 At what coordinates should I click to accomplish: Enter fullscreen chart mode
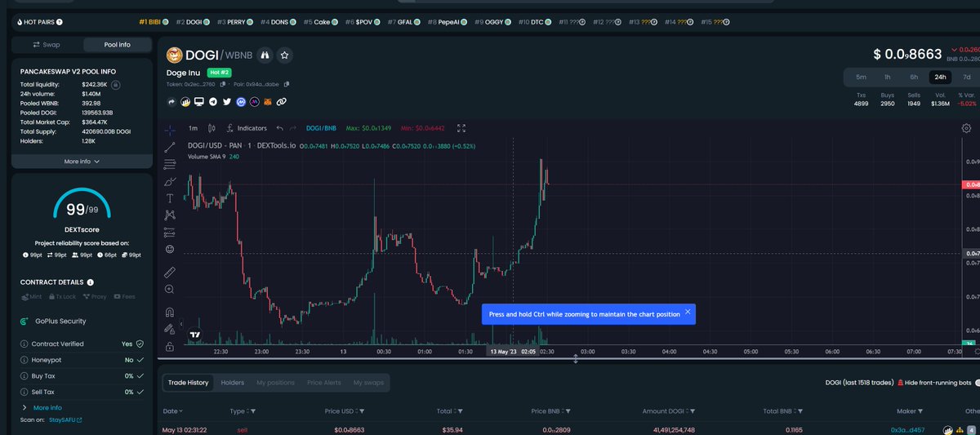pos(461,128)
